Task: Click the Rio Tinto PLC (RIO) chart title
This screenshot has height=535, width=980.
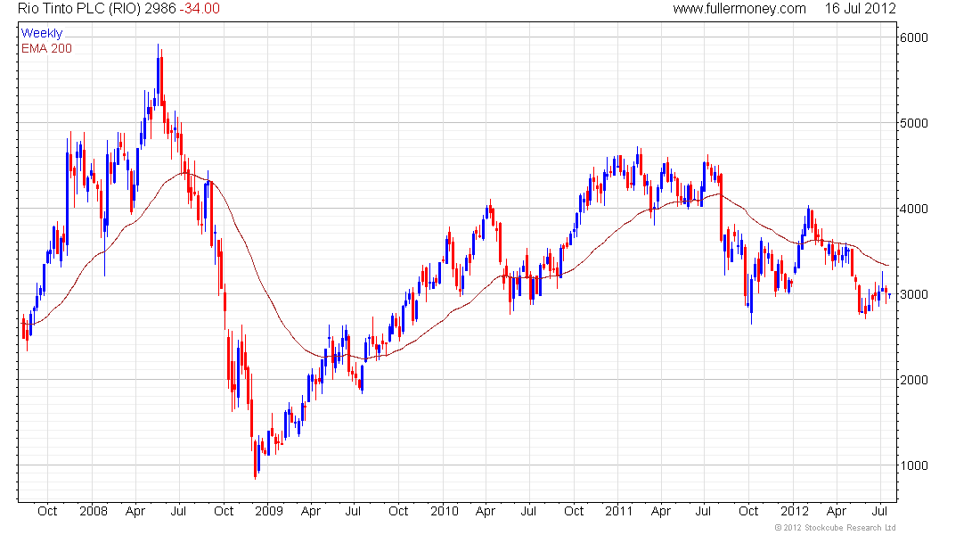Action: 79,9
